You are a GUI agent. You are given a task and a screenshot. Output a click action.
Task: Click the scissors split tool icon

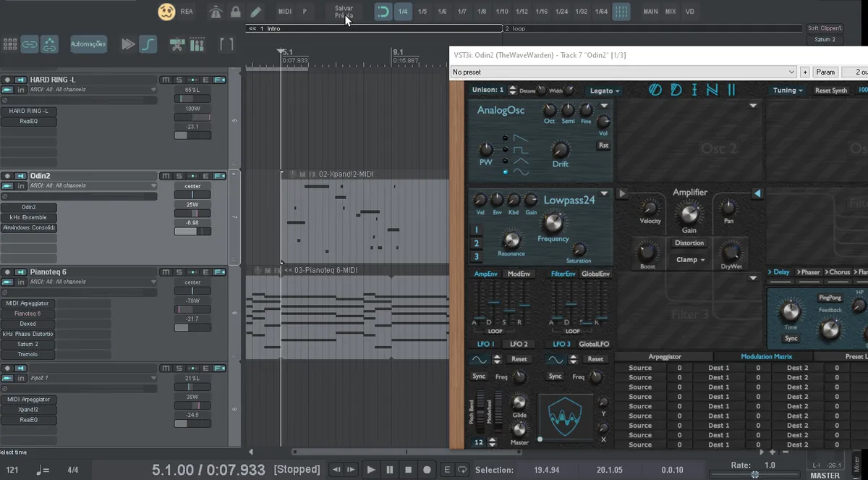pyautogui.click(x=176, y=45)
